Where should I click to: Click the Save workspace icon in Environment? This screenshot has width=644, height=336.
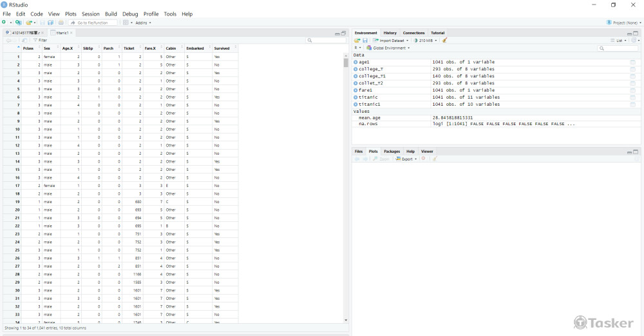click(365, 41)
